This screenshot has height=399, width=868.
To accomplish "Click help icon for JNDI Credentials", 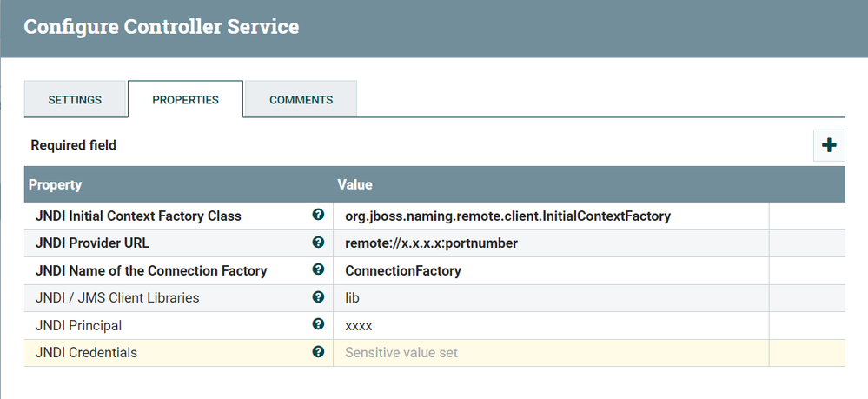I will tap(318, 352).
